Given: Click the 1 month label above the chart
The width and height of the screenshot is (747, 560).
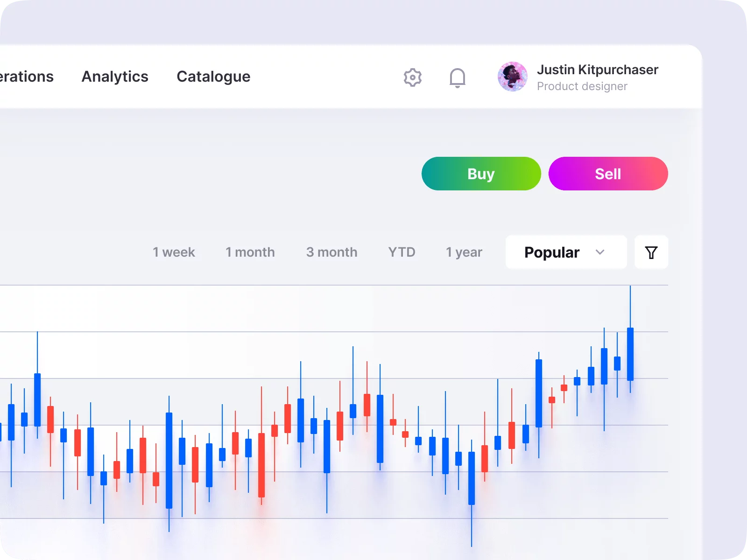Looking at the screenshot, I should (x=250, y=252).
